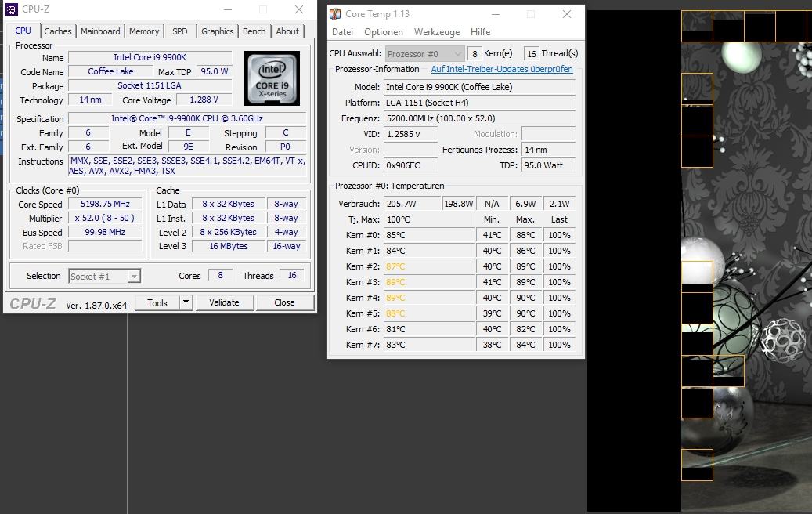Click the Verbrauch value 205.7W
The width and height of the screenshot is (812, 514).
coord(413,204)
